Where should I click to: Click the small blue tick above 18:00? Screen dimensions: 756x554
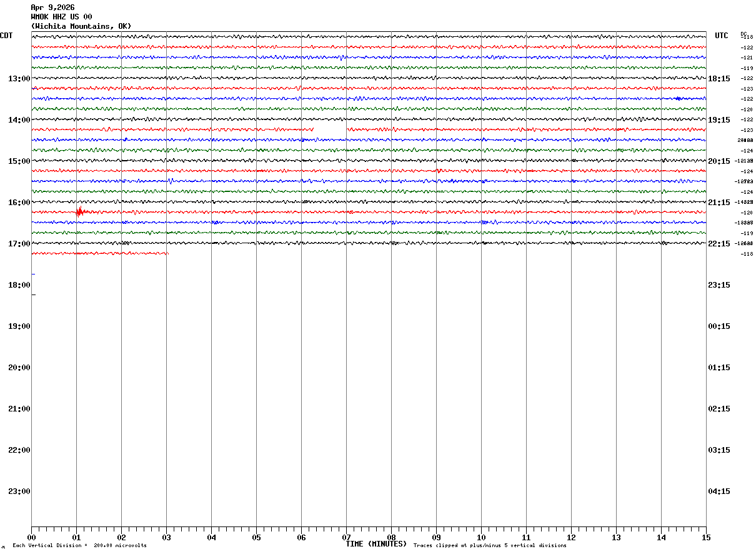point(33,274)
